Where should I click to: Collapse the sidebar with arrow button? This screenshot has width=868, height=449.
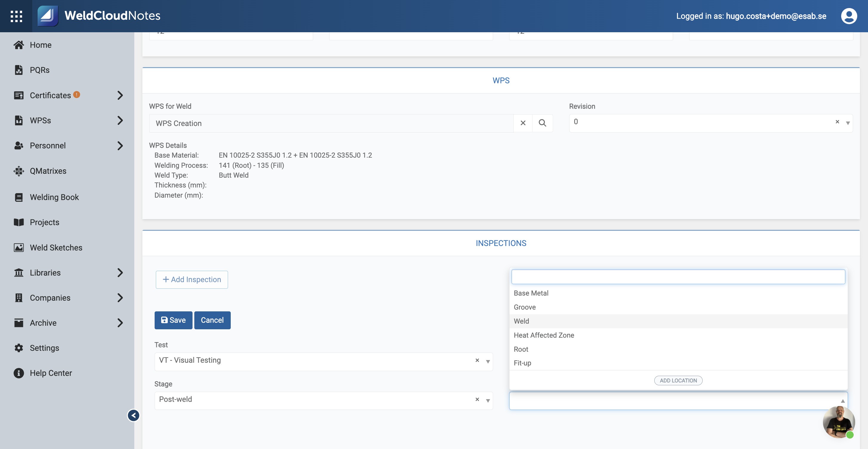tap(133, 415)
